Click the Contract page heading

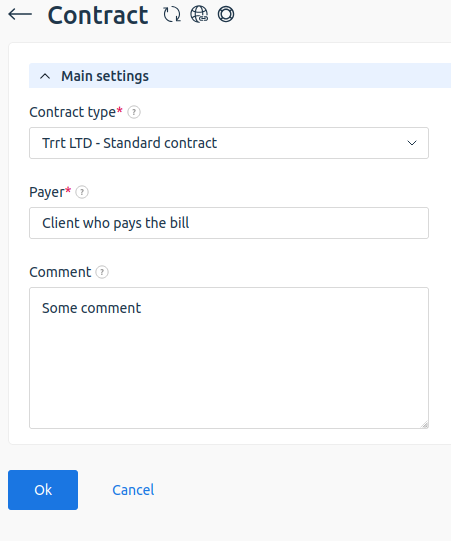tap(98, 15)
